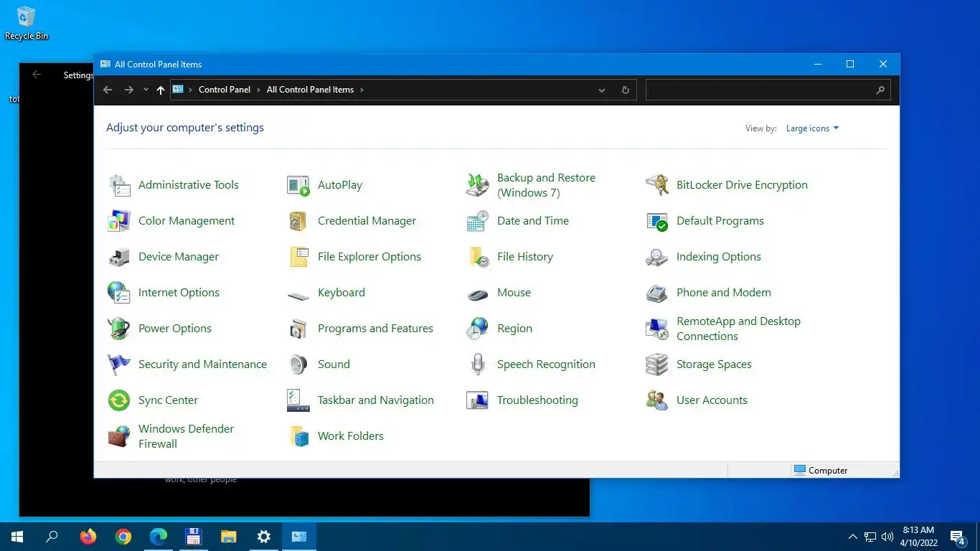Open the Backup and Restore icon

point(478,185)
